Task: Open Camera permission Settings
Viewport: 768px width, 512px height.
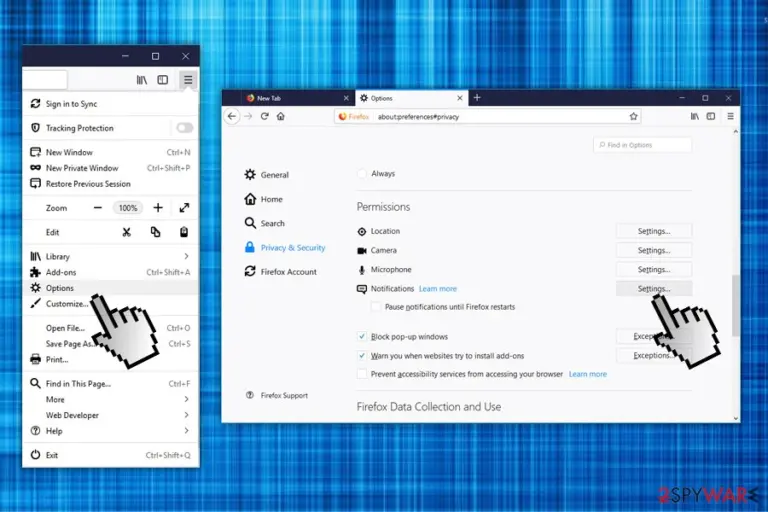Action: coord(654,250)
